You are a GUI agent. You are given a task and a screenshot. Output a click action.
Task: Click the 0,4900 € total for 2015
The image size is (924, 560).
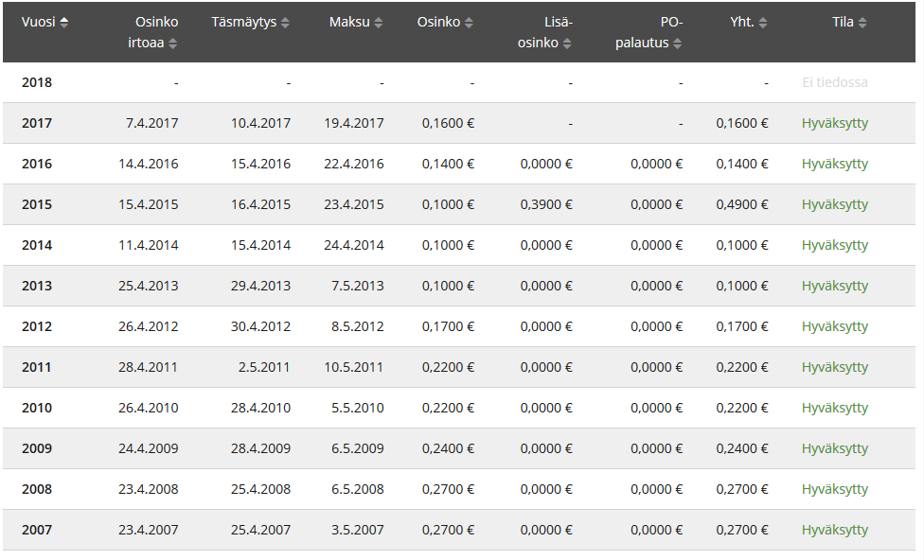741,204
